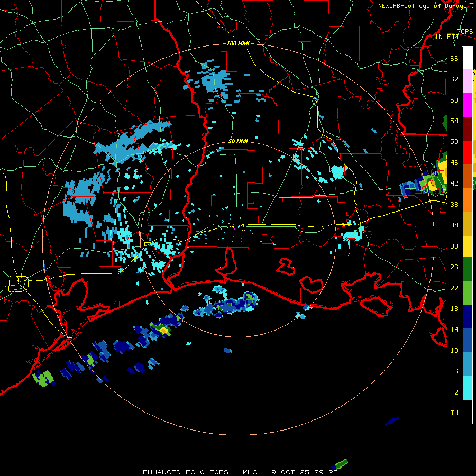Click the 50 value on the legend scale

454,142
